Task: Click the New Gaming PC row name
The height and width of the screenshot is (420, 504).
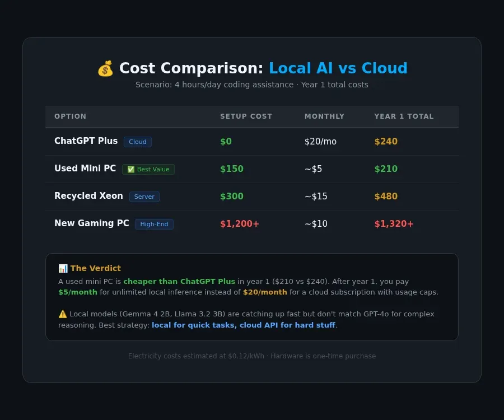Action: (92, 223)
